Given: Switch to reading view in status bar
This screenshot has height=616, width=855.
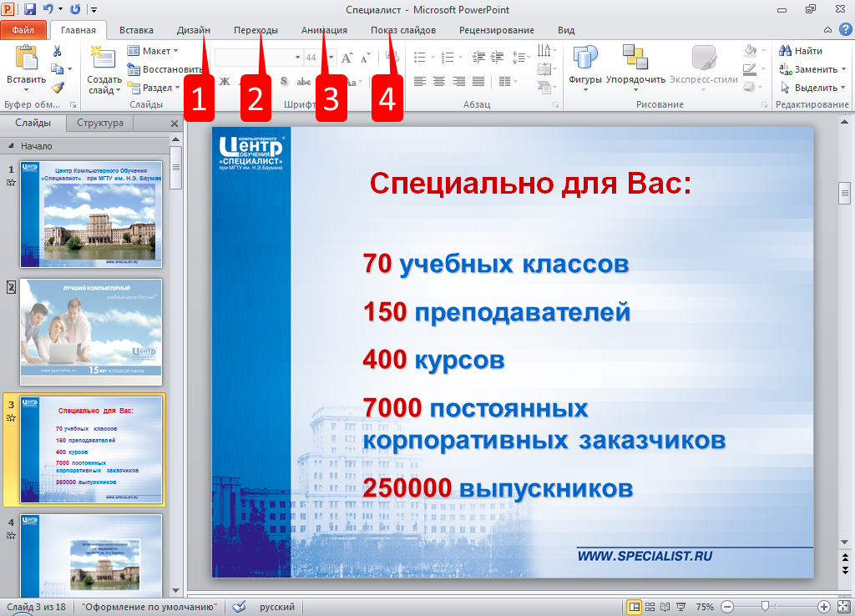Looking at the screenshot, I should coord(665,607).
